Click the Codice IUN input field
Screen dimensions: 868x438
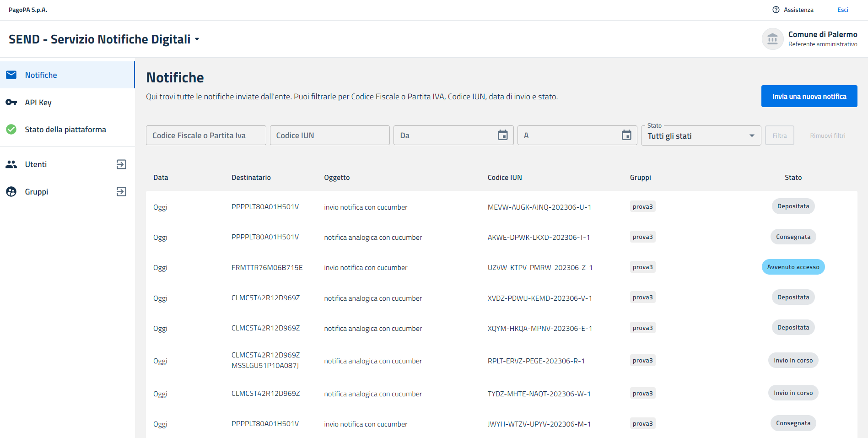[x=329, y=135]
